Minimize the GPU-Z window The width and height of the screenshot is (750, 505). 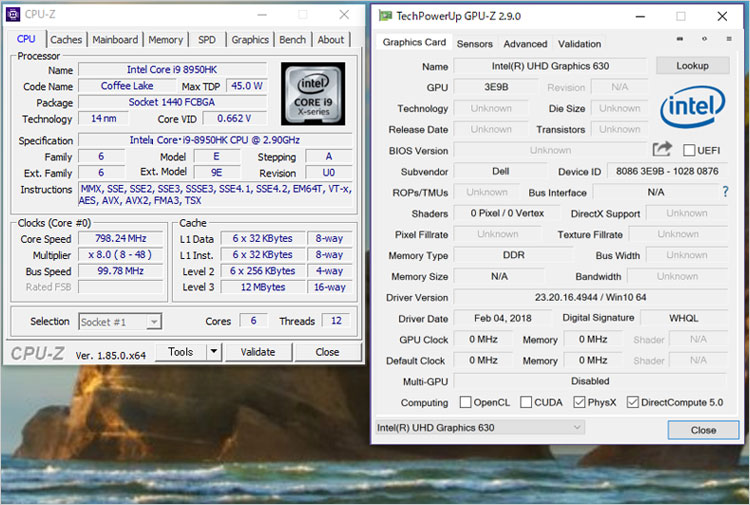click(640, 16)
